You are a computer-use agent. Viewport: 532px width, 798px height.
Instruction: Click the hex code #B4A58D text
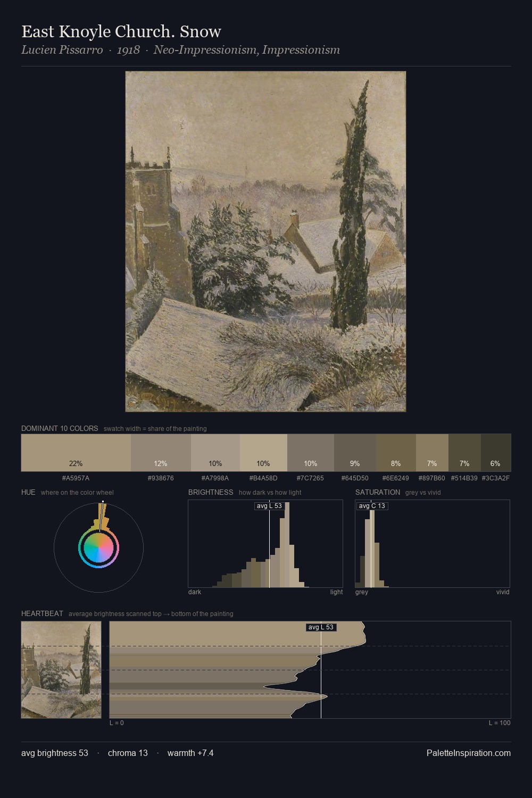tap(263, 478)
